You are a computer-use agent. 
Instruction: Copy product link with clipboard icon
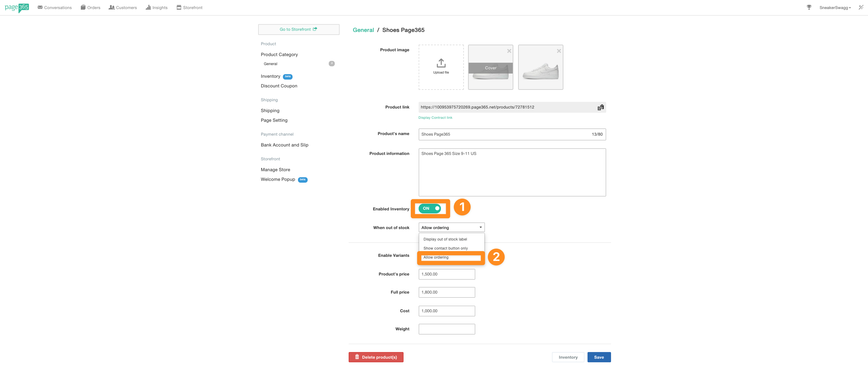600,107
